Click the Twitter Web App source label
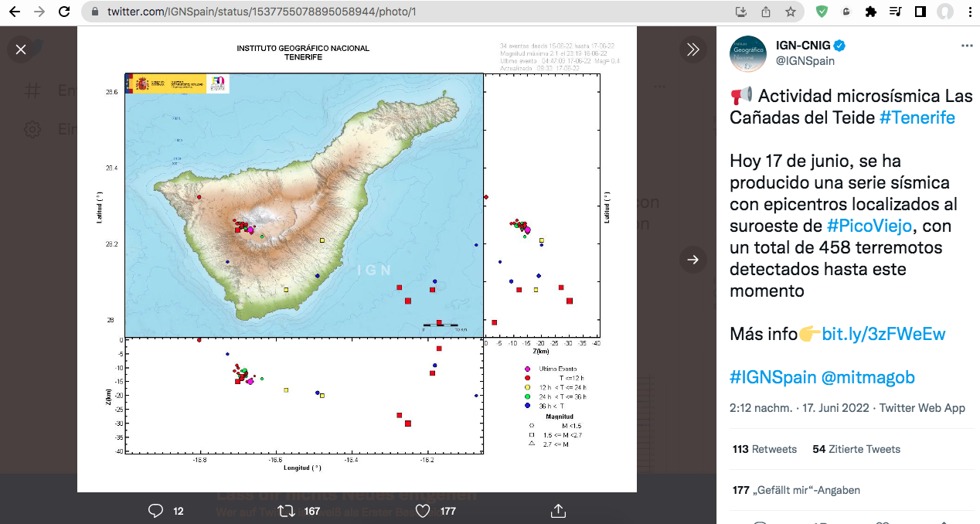980x524 pixels. tap(922, 408)
